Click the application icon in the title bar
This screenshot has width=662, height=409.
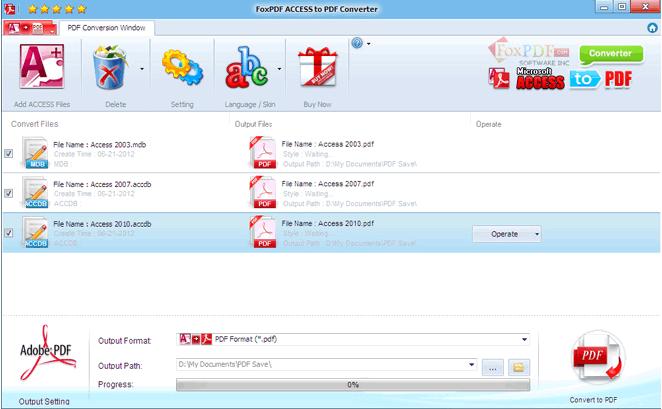click(x=9, y=8)
